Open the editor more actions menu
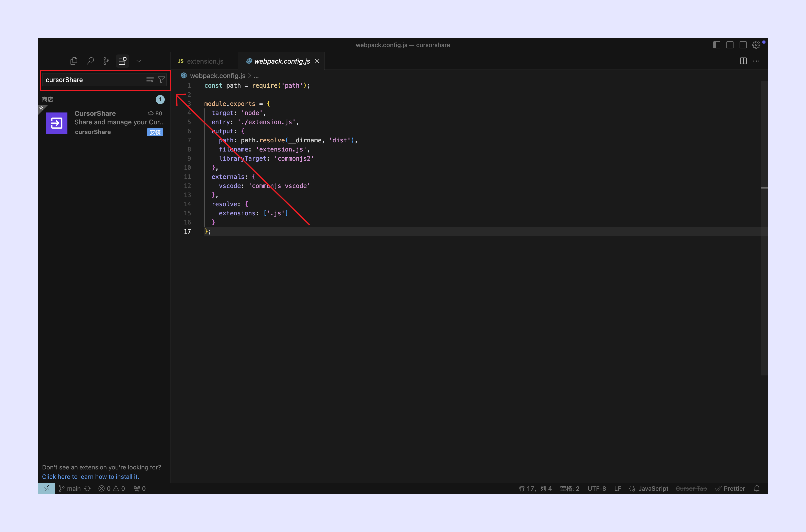 pyautogui.click(x=757, y=61)
